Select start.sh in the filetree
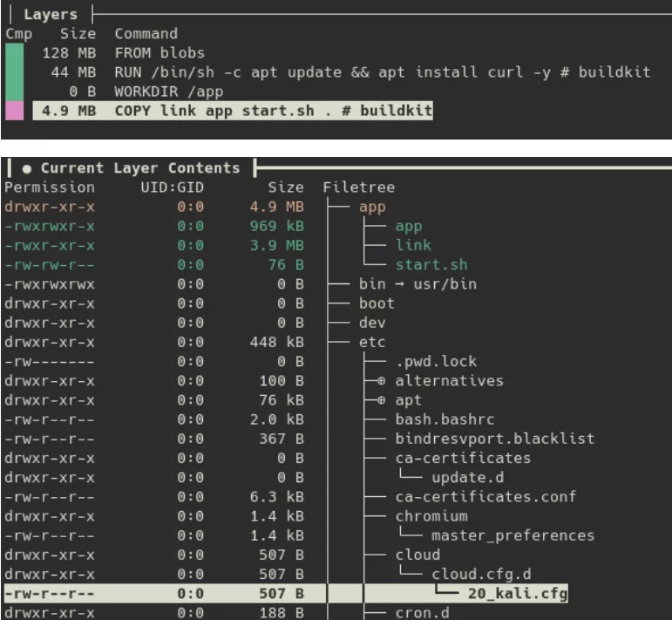 tap(431, 265)
